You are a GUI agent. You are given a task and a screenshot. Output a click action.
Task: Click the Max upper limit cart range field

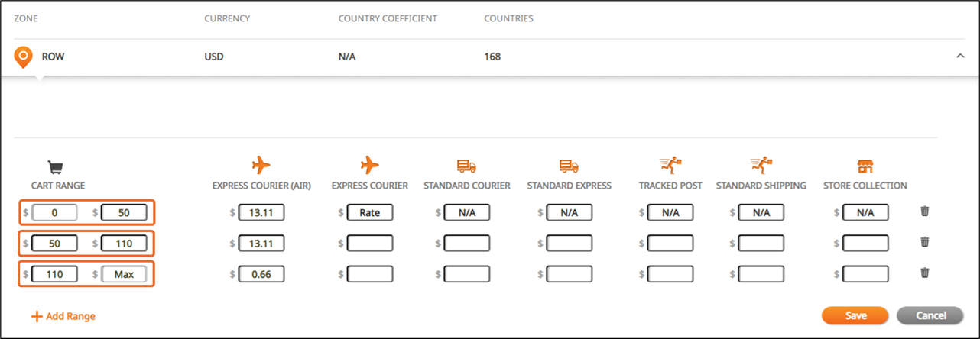tap(124, 273)
